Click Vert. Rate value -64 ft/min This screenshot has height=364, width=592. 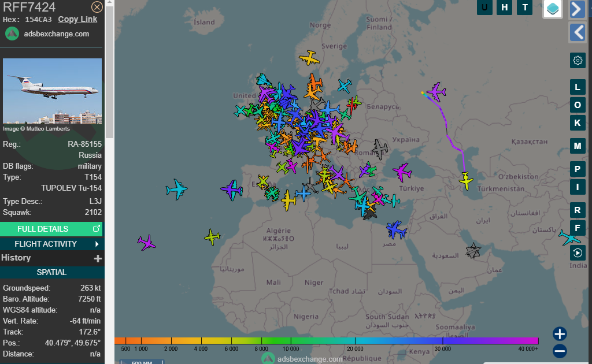(x=85, y=321)
